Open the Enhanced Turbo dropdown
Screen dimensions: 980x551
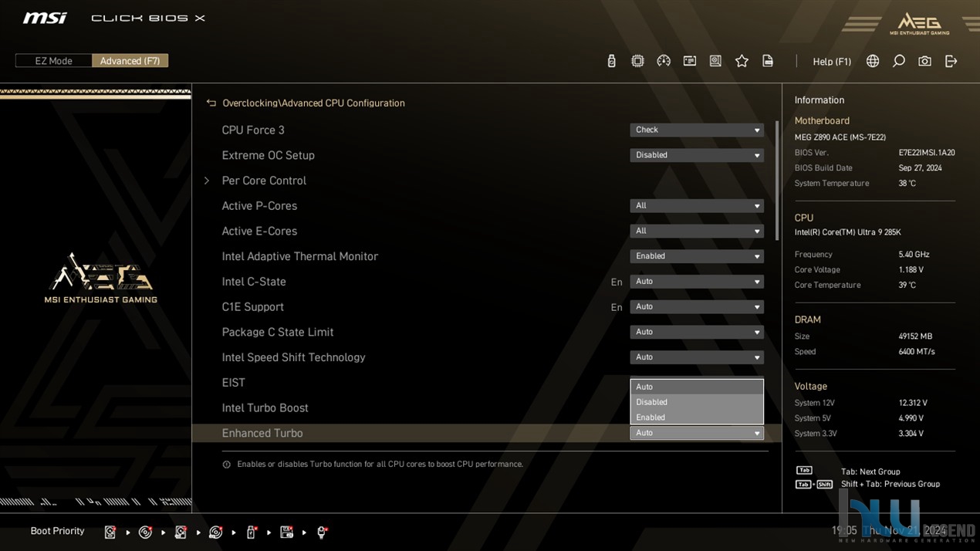click(697, 433)
